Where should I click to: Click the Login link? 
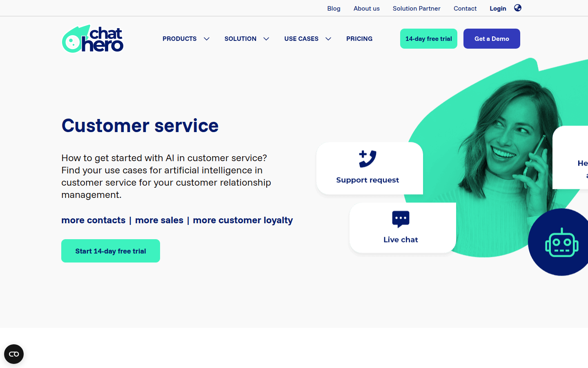point(498,9)
